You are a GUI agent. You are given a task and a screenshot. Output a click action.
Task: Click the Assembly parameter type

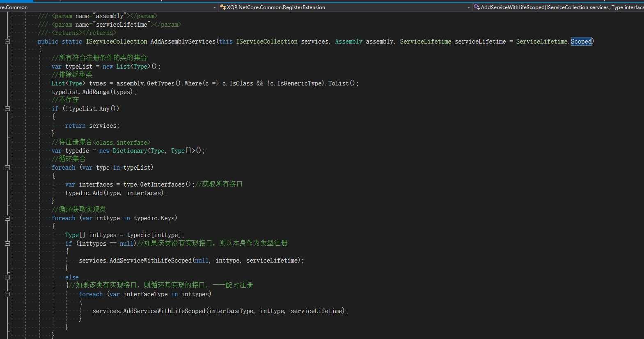(x=348, y=42)
